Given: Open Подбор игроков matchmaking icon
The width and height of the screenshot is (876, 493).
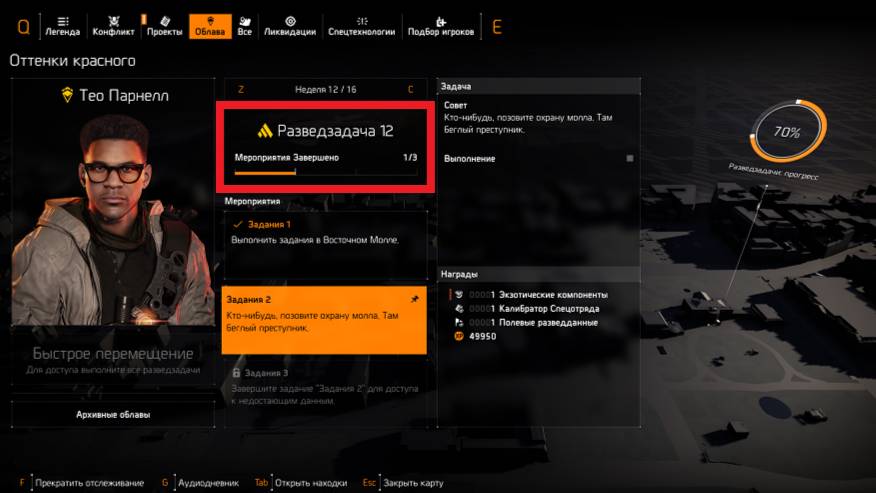Looking at the screenshot, I should 441,21.
